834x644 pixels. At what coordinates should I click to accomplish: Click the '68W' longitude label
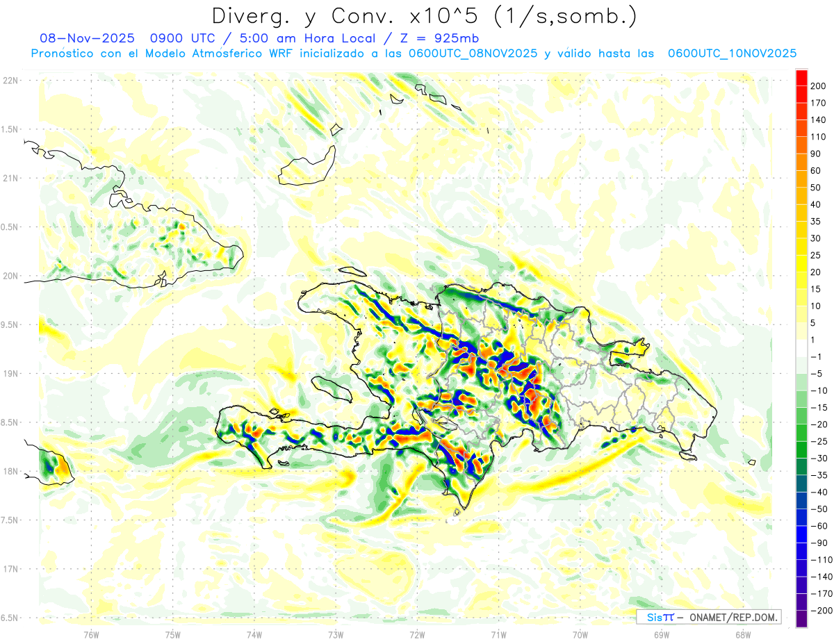tap(742, 635)
